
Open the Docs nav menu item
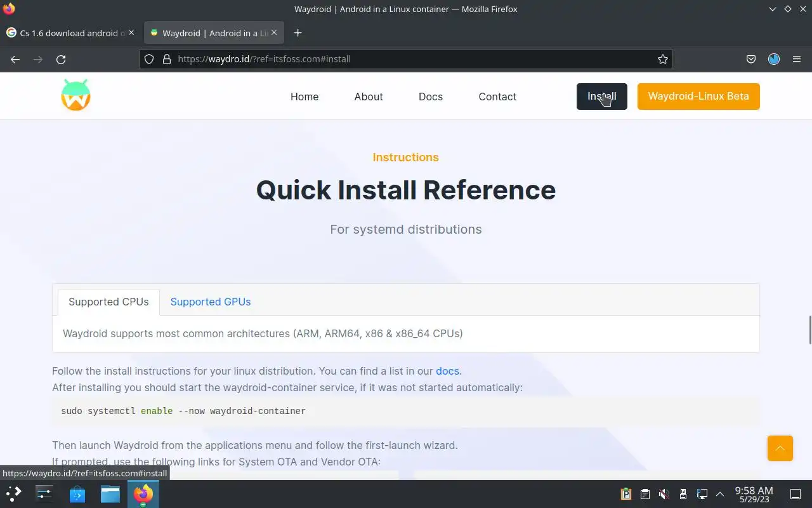431,97
